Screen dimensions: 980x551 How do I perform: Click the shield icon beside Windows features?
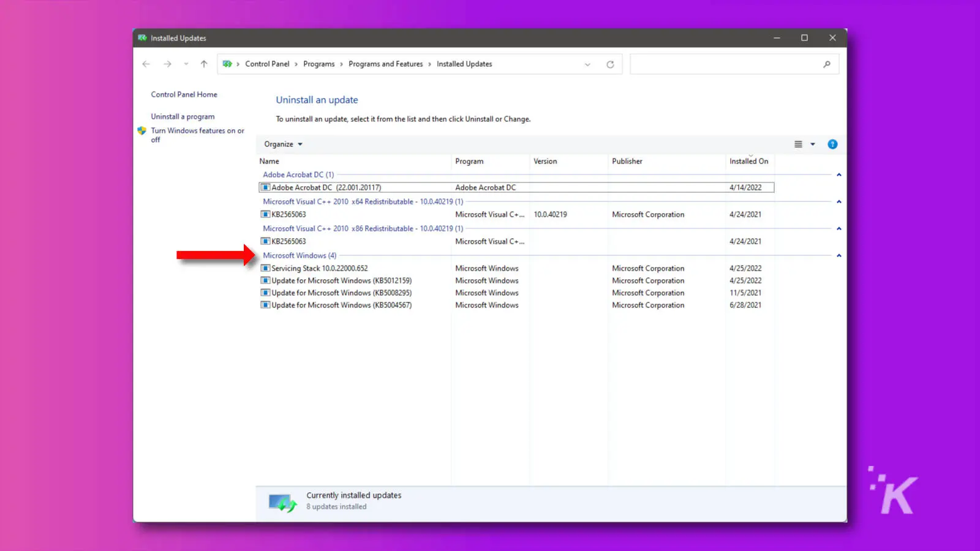[x=142, y=130]
